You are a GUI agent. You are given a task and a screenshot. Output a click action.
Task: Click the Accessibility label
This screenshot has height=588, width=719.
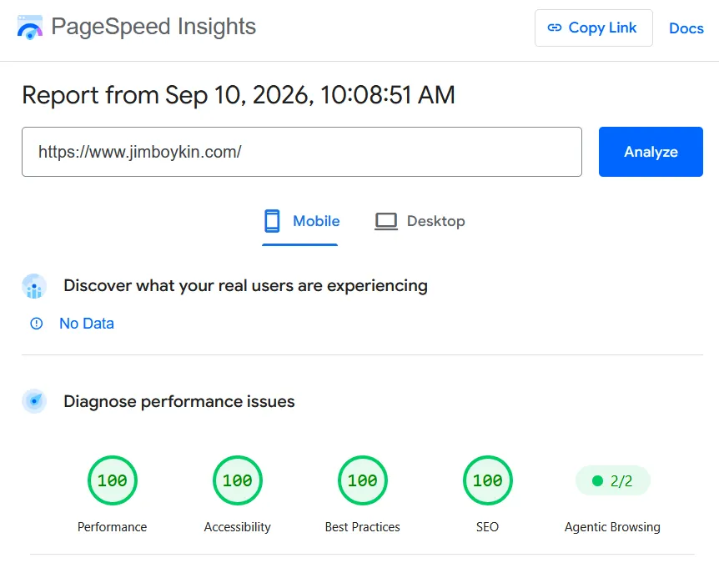[238, 527]
